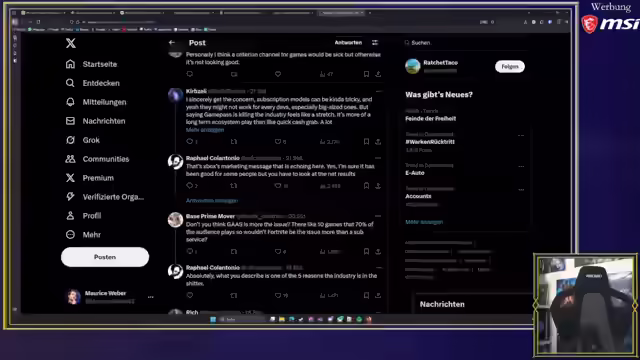Like the top post about criterion channel

click(278, 74)
